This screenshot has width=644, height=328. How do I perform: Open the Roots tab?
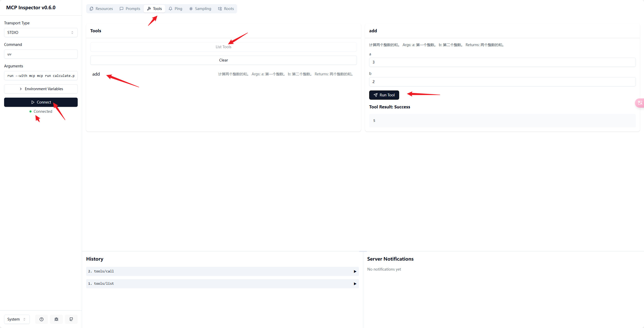(x=226, y=9)
